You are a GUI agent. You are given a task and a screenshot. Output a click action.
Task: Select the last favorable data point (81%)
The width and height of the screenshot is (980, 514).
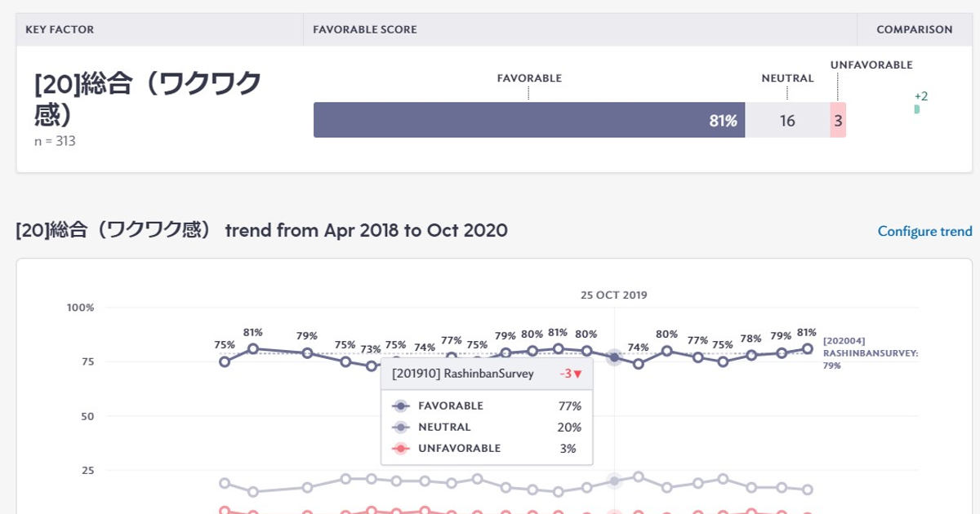point(808,348)
